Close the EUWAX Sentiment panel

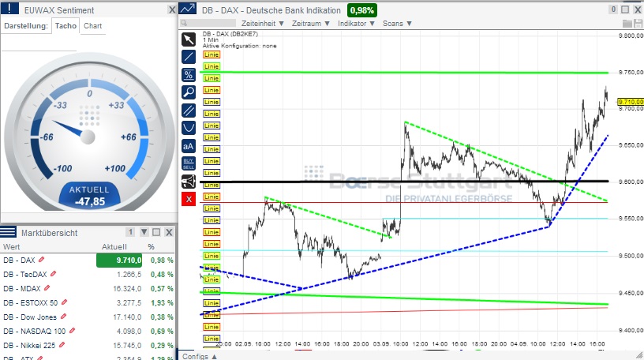tap(172, 9)
